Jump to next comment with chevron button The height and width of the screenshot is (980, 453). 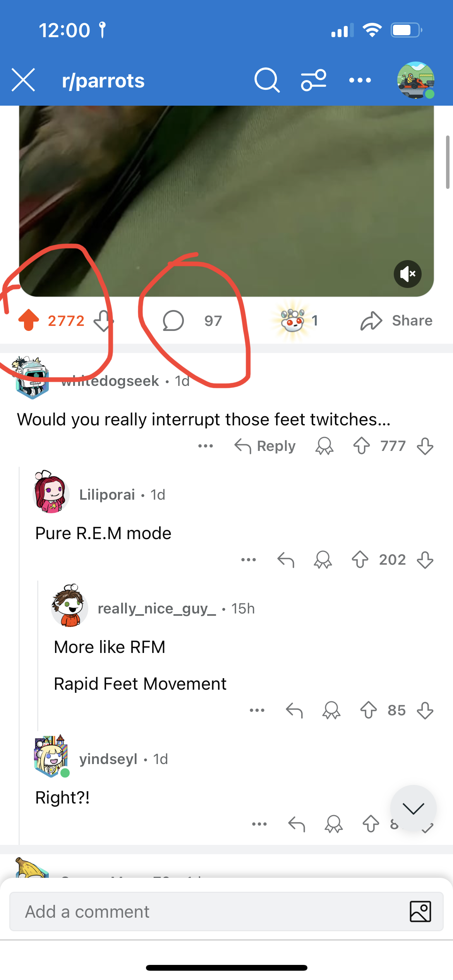[413, 808]
